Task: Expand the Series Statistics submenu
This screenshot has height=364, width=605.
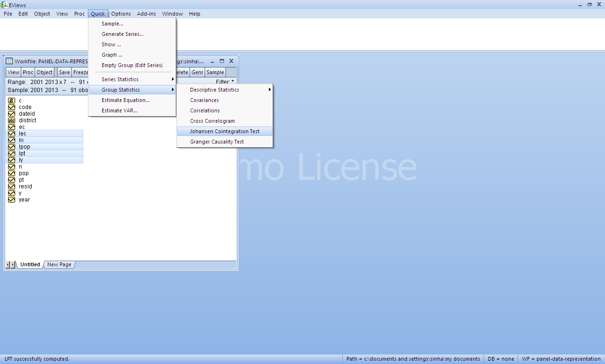Action: (132, 79)
